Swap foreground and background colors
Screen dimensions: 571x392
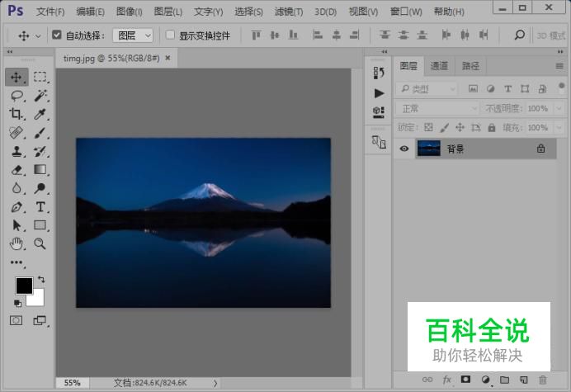[x=41, y=280]
